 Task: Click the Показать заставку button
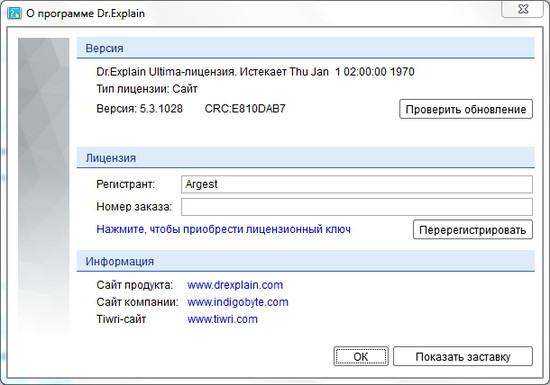click(463, 357)
